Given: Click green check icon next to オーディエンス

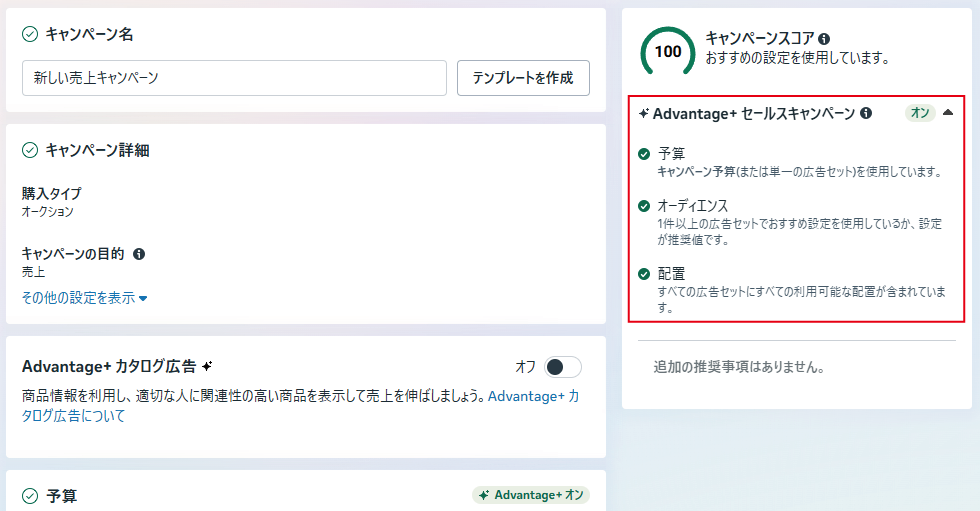Looking at the screenshot, I should pyautogui.click(x=644, y=206).
